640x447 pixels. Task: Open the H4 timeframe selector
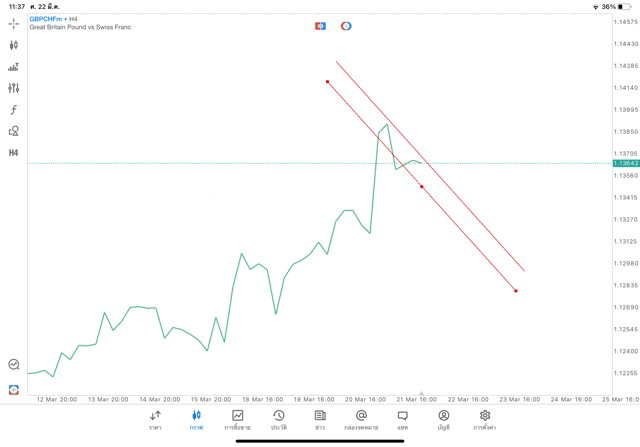click(14, 153)
